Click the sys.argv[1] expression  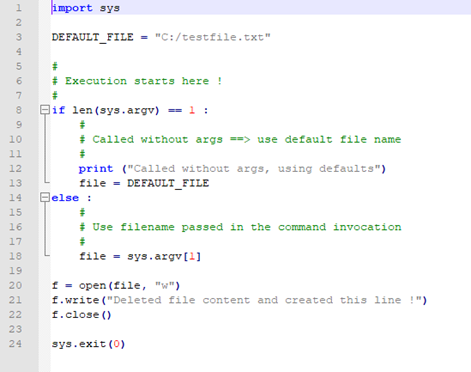click(164, 256)
